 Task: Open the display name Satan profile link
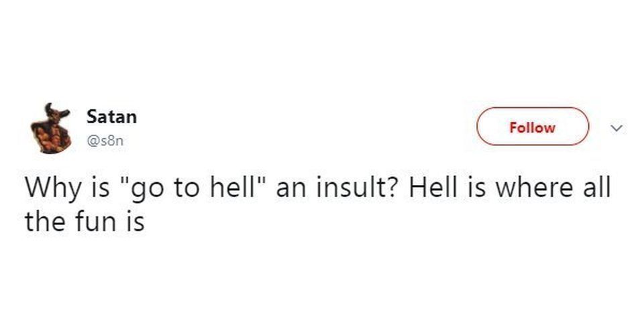pyautogui.click(x=112, y=117)
